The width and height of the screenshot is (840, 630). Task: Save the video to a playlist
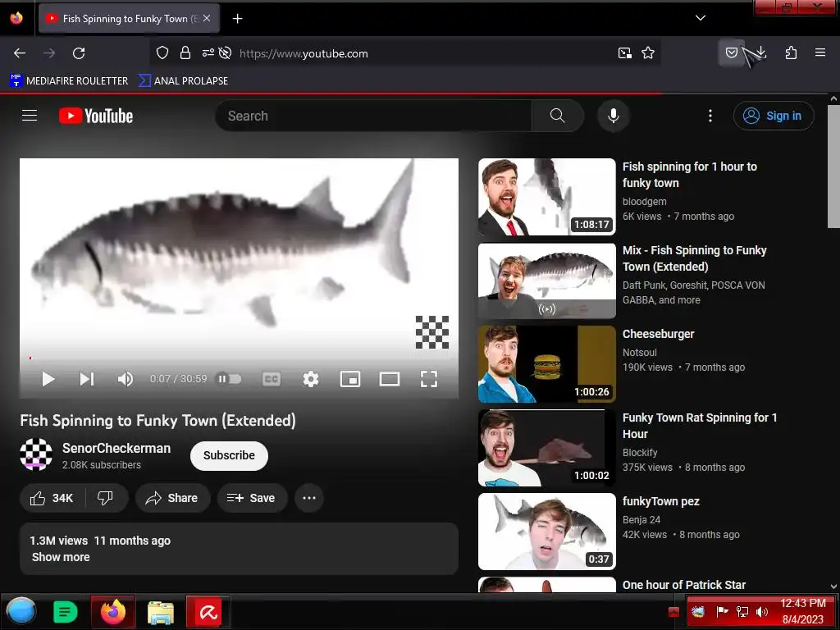pyautogui.click(x=252, y=498)
